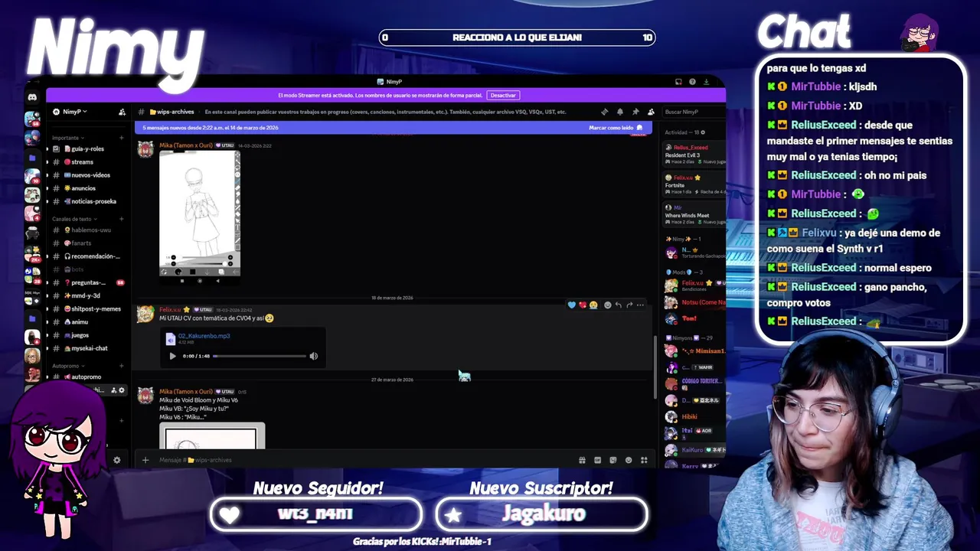Open the help icon in Discord title bar

[692, 82]
